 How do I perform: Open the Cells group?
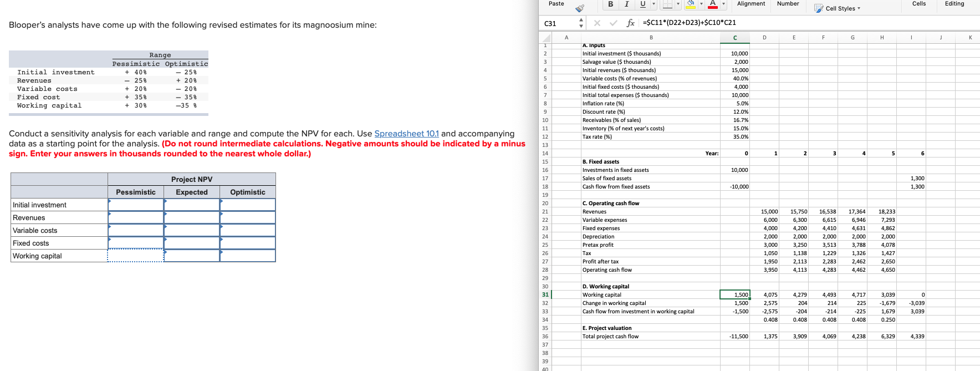pos(919,4)
